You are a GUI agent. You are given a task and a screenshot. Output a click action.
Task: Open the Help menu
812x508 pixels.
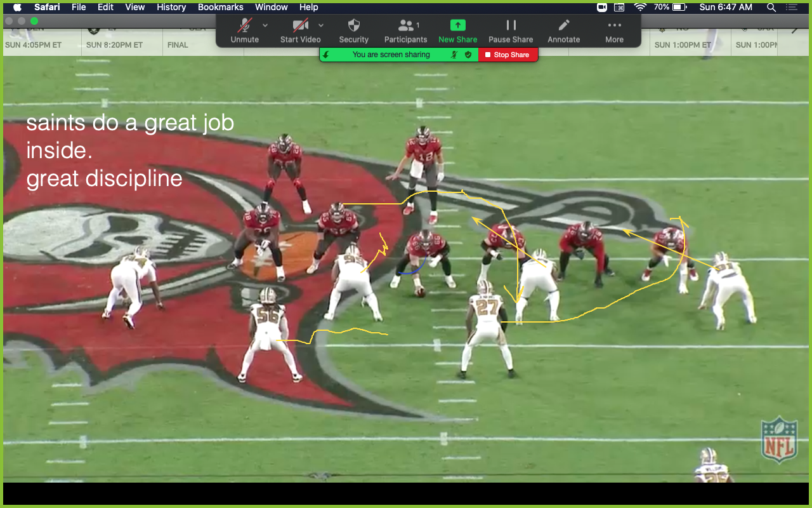pos(309,7)
